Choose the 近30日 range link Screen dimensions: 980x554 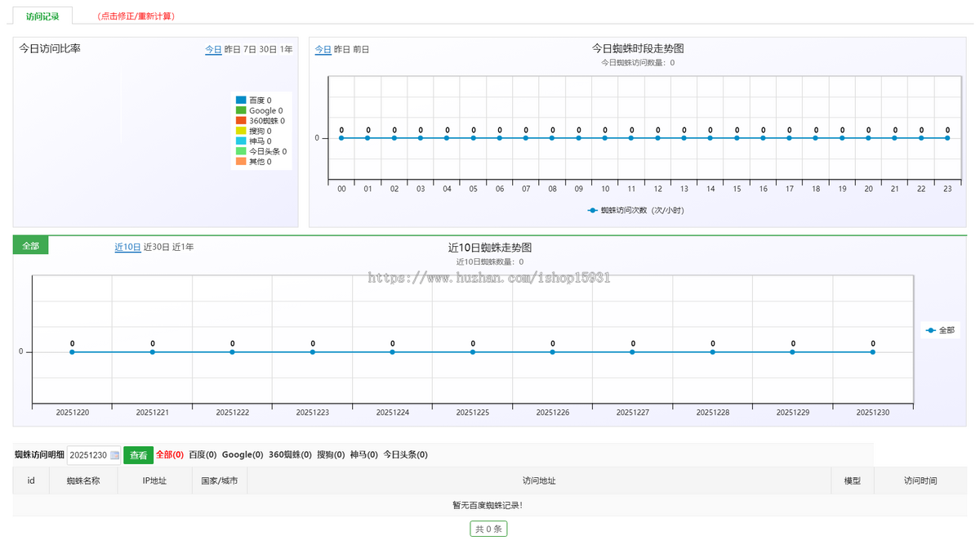coord(156,247)
